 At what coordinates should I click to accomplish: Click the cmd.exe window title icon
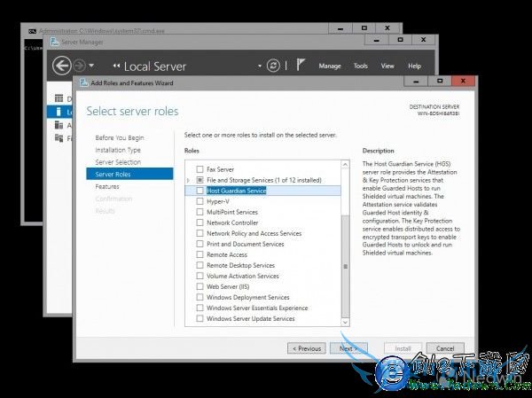click(32, 31)
